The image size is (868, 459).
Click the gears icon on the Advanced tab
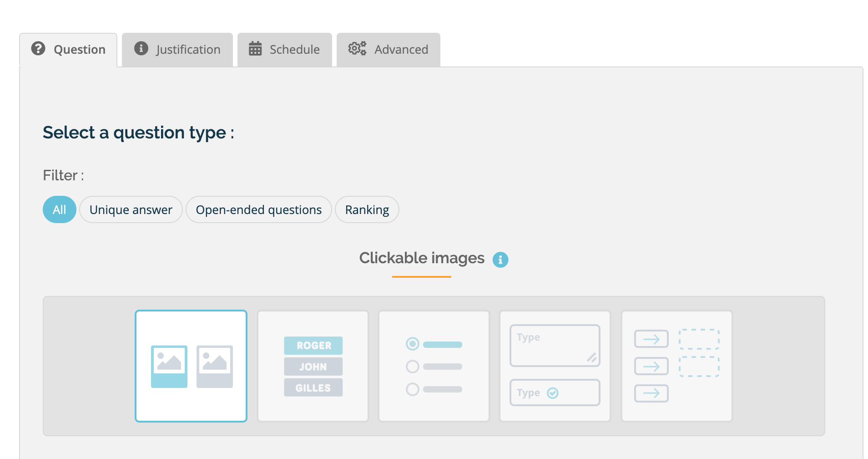coord(357,48)
